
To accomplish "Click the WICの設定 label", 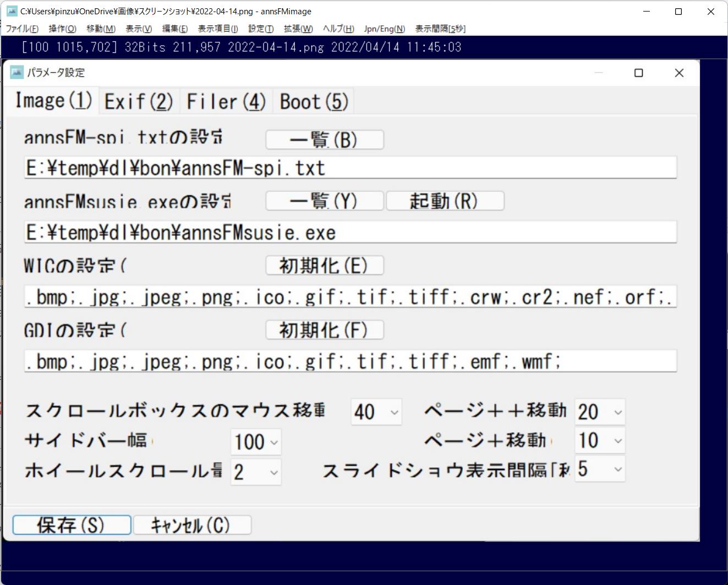I will point(75,266).
